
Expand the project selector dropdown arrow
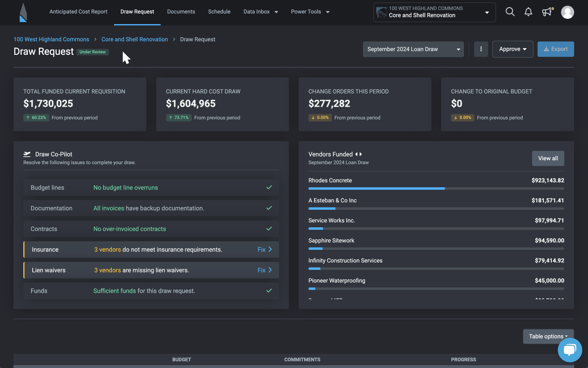(x=487, y=12)
